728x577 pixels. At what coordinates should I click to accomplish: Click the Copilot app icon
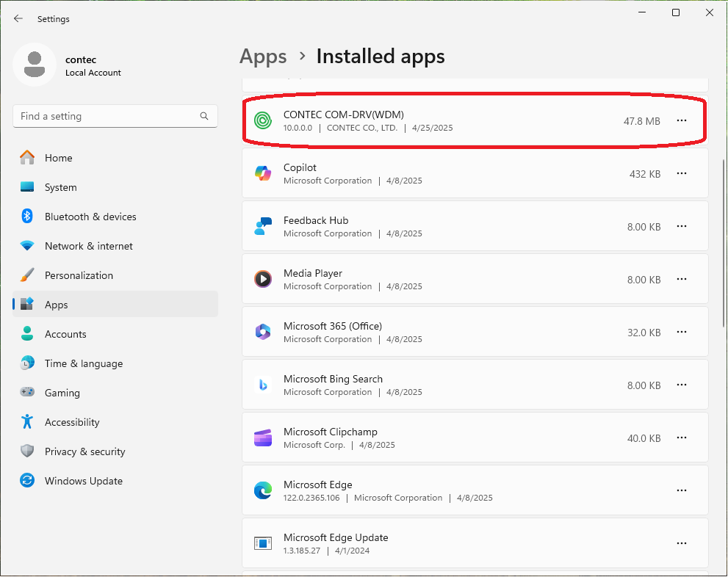click(x=263, y=173)
